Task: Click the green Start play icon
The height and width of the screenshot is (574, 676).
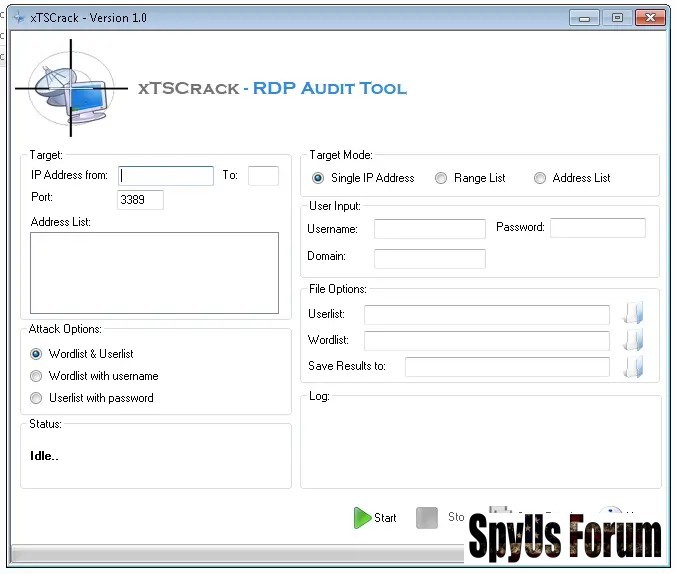Action: pyautogui.click(x=362, y=518)
